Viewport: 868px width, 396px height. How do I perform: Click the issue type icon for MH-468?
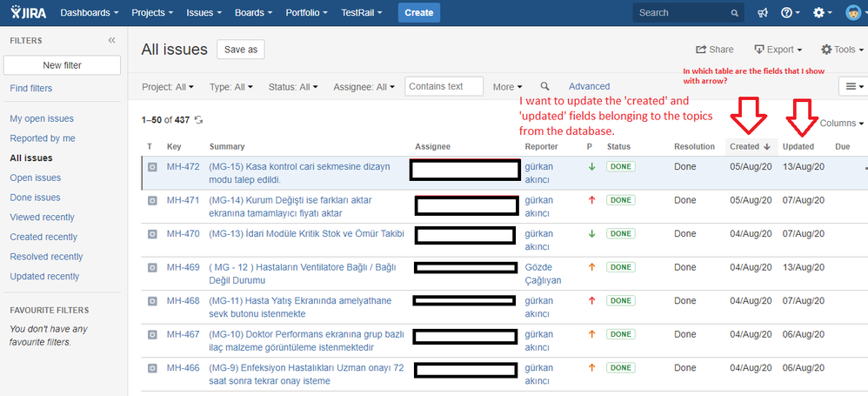(x=152, y=301)
